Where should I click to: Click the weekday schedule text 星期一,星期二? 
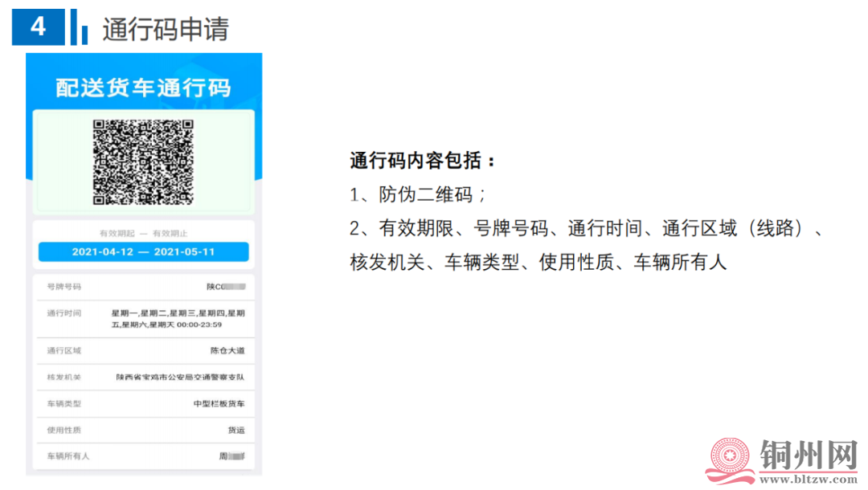pyautogui.click(x=178, y=319)
